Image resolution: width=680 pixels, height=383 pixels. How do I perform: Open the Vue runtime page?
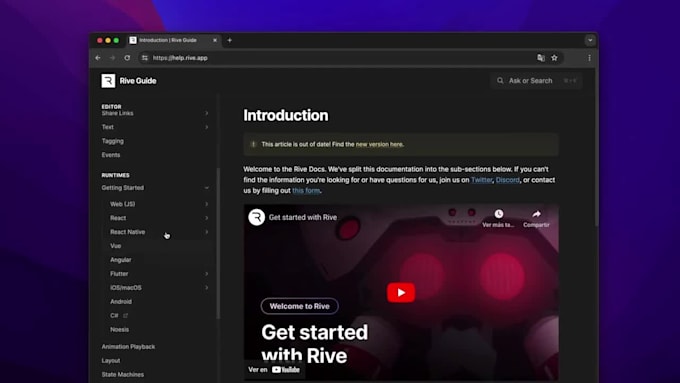[115, 246]
